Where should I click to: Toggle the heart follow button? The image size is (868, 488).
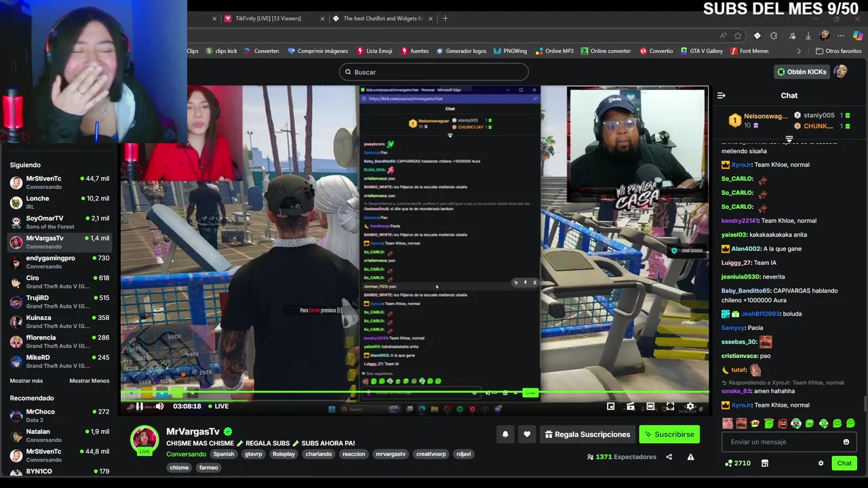pyautogui.click(x=527, y=434)
